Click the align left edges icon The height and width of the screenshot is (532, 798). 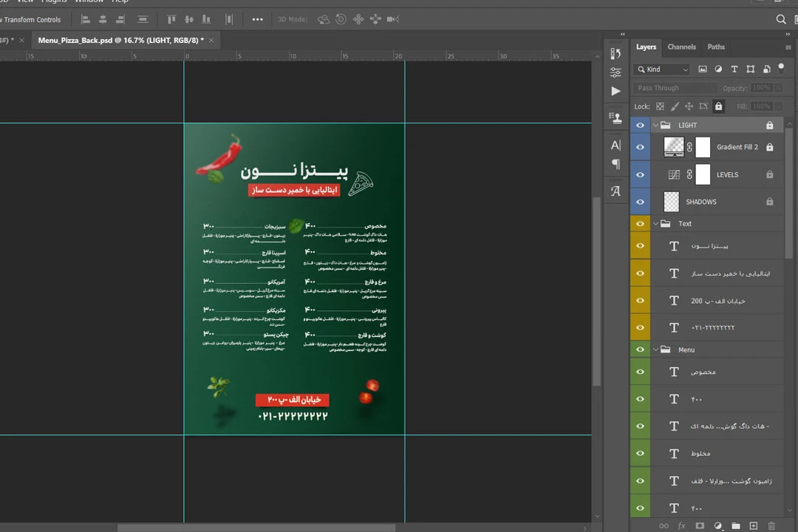(86, 19)
